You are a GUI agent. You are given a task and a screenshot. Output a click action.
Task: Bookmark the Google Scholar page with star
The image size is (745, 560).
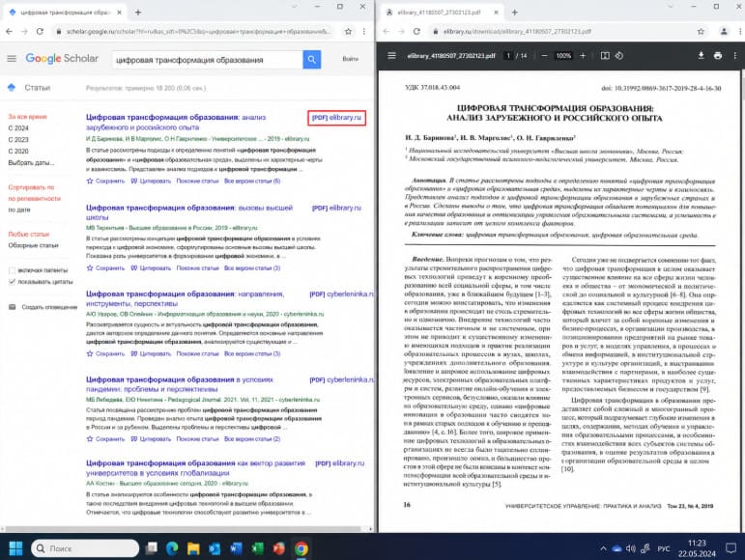point(348,31)
